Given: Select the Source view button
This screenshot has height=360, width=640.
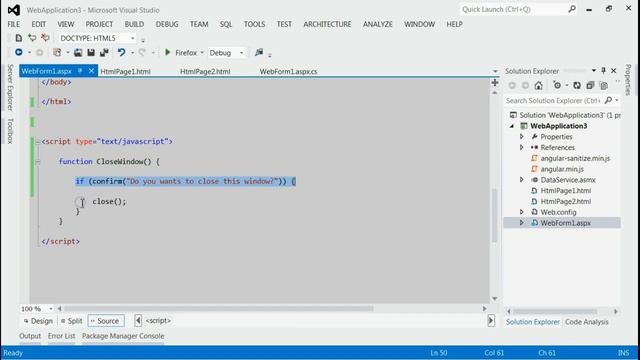Looking at the screenshot, I should coord(106,321).
